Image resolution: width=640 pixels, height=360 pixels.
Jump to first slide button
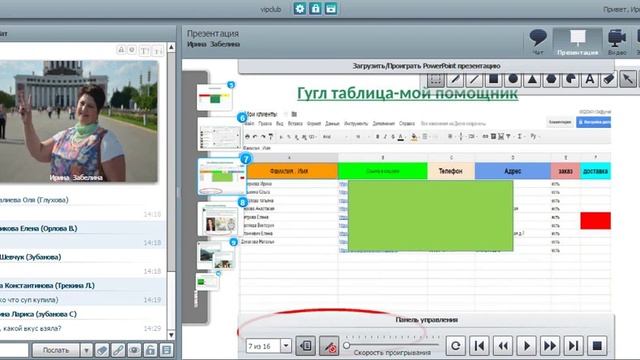coord(479,346)
